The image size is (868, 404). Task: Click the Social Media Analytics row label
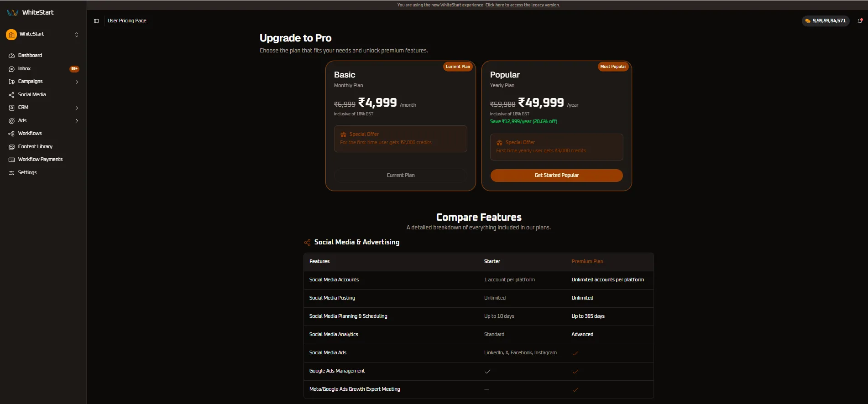click(x=334, y=335)
